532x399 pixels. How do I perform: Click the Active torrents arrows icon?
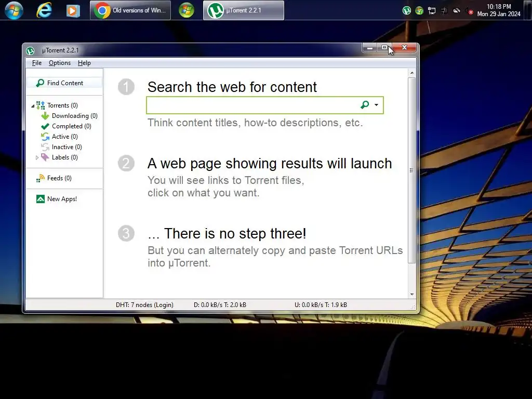point(45,137)
